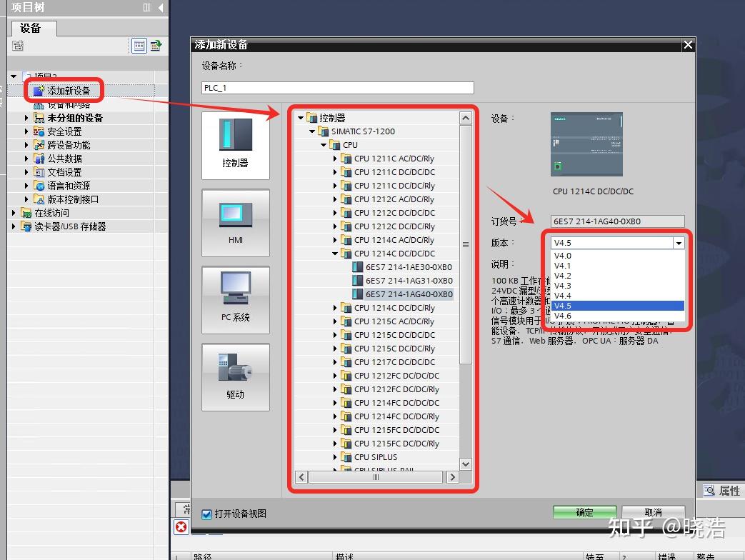Click the 跨设备功能 tree icon
745x560 pixels.
[x=39, y=145]
